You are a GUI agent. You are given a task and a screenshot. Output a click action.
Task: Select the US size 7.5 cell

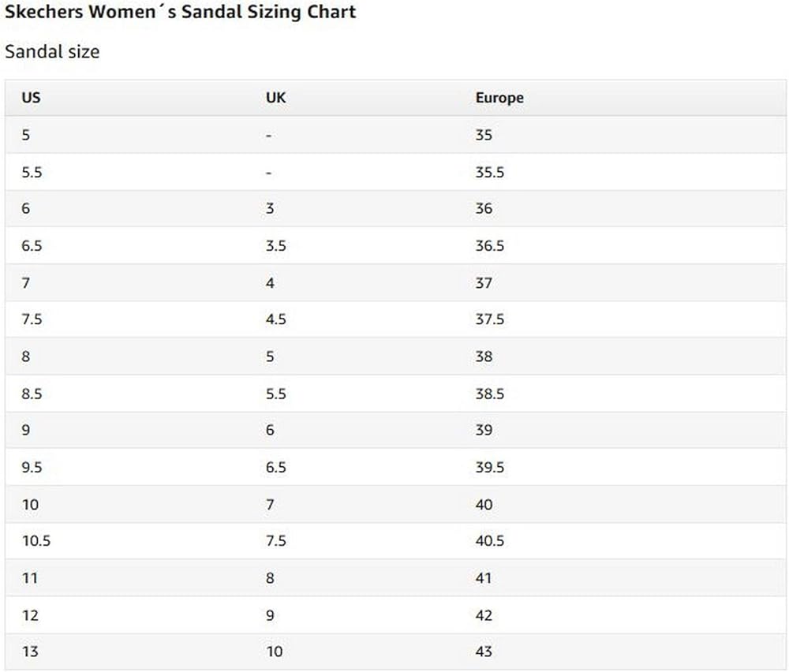[32, 319]
